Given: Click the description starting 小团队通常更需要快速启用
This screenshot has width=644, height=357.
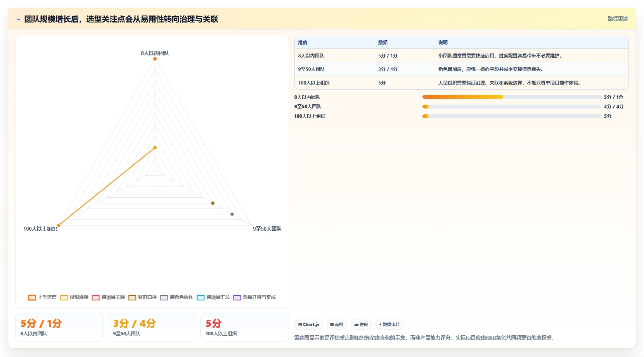Looking at the screenshot, I should click(x=500, y=56).
